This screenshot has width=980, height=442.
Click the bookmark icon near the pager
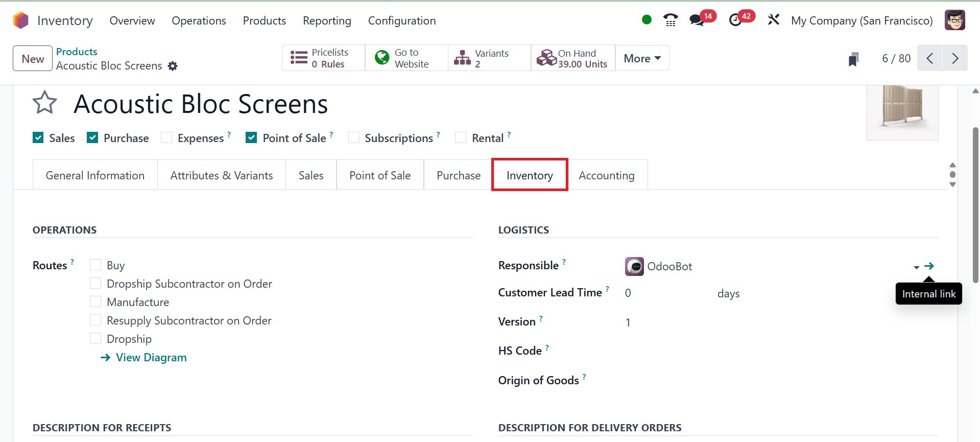click(x=853, y=59)
